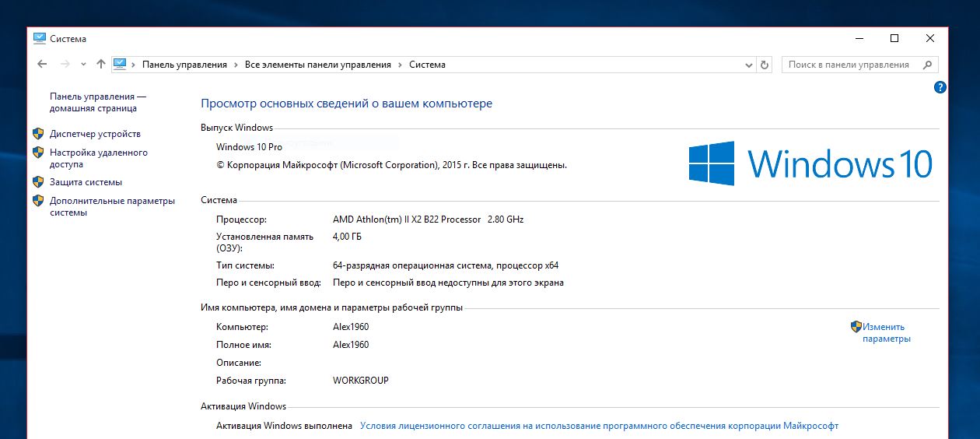The height and width of the screenshot is (439, 980).
Task: Refresh the address bar view
Action: (x=765, y=65)
